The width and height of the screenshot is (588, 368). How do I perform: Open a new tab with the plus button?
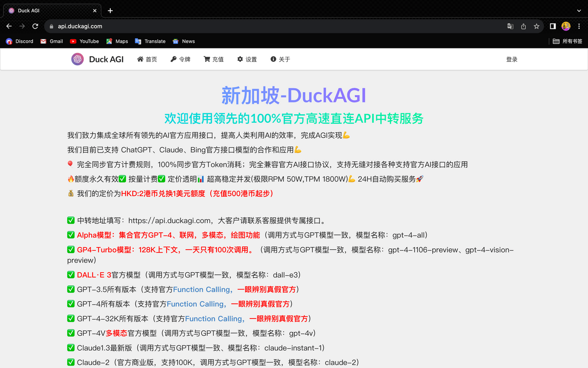tap(110, 10)
